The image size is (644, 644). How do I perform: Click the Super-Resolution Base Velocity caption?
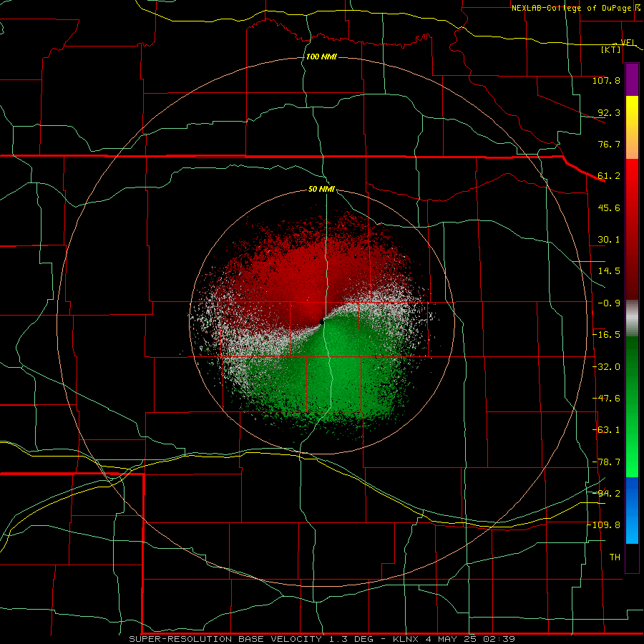point(321,639)
